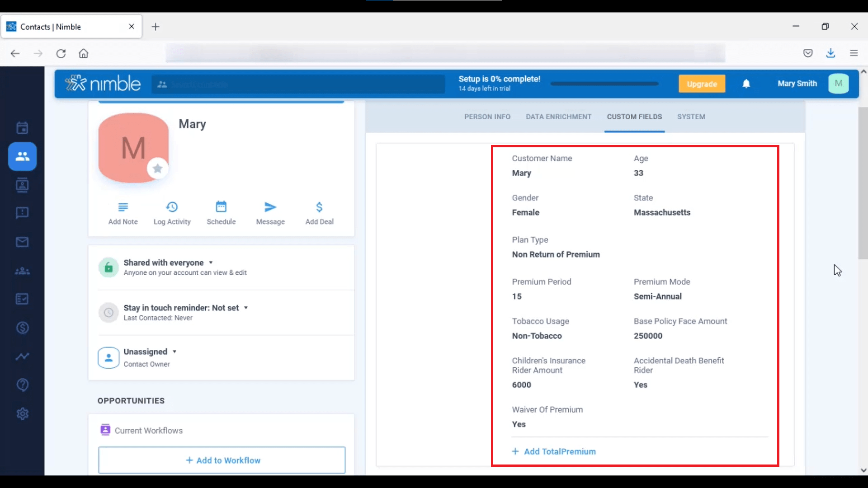Switch to Person Info tab
This screenshot has height=488, width=868.
click(487, 117)
